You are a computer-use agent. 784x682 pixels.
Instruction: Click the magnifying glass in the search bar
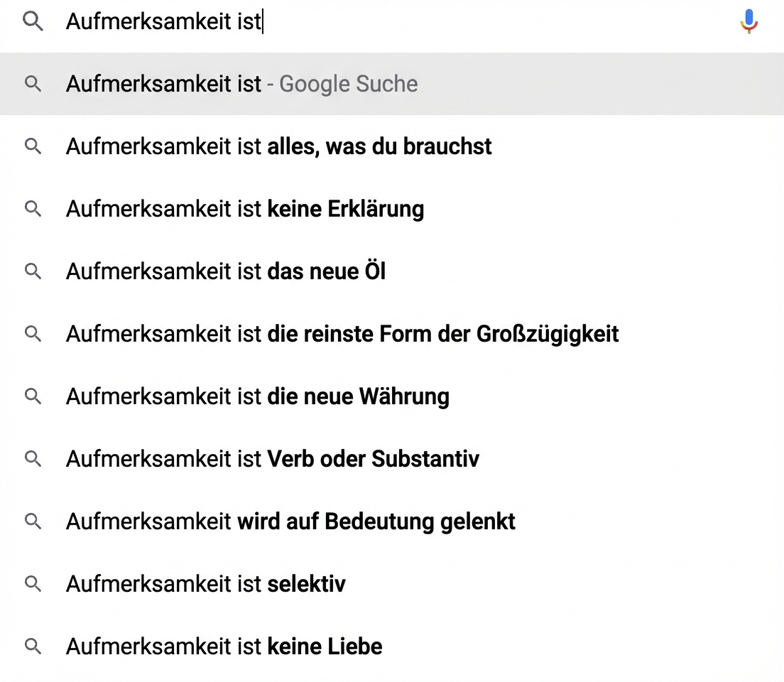[32, 21]
